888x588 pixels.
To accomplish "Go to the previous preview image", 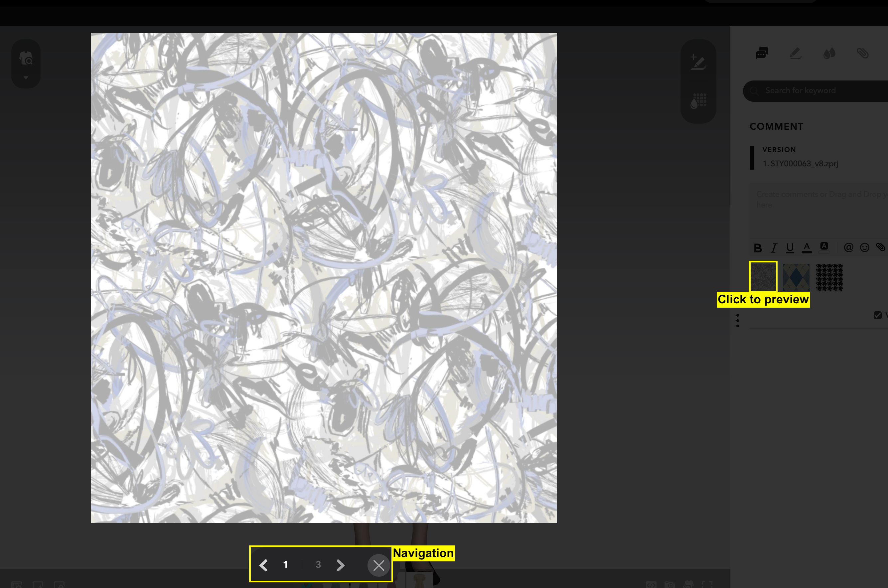I will [x=263, y=565].
